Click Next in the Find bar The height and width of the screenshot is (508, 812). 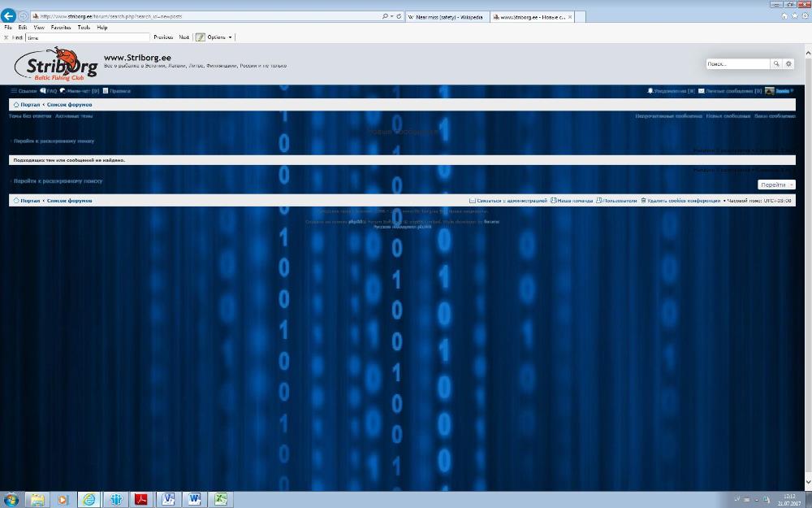184,37
